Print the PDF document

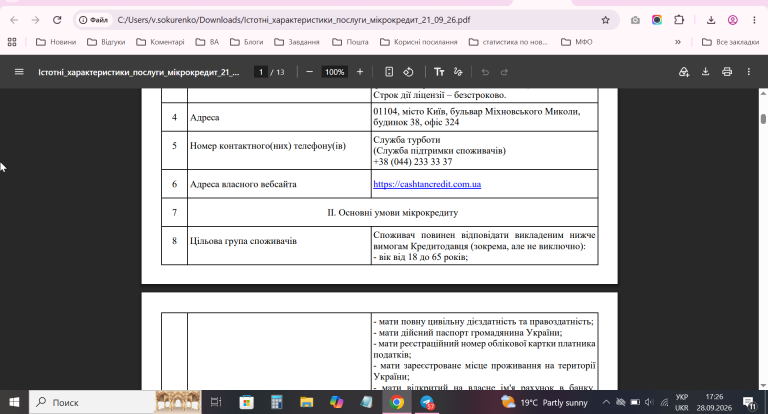[727, 72]
